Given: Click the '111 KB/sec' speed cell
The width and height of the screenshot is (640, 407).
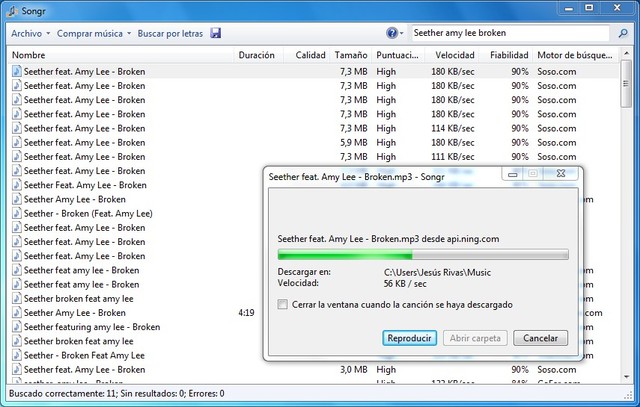Looking at the screenshot, I should pyautogui.click(x=453, y=157).
